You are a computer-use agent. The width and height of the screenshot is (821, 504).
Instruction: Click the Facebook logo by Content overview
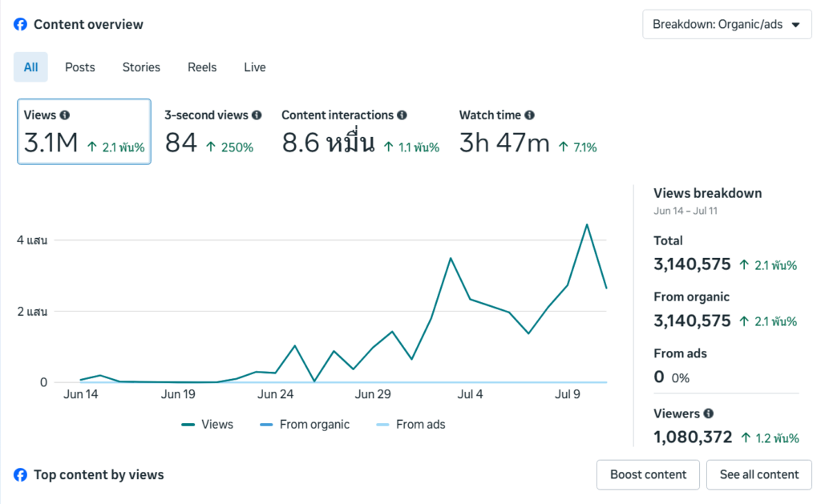(x=20, y=25)
